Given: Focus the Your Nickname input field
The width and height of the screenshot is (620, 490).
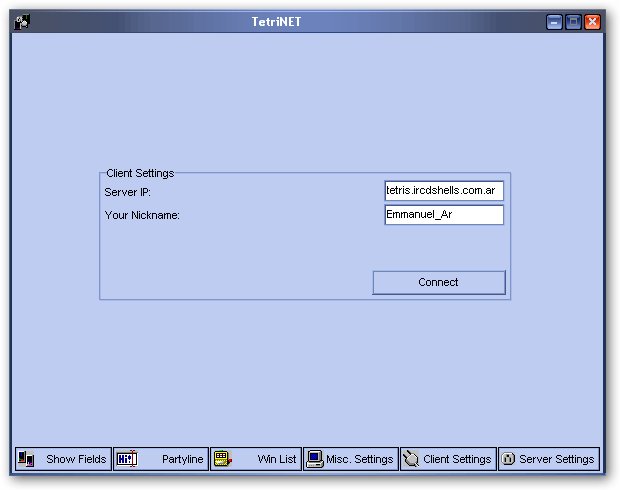Looking at the screenshot, I should click(444, 215).
